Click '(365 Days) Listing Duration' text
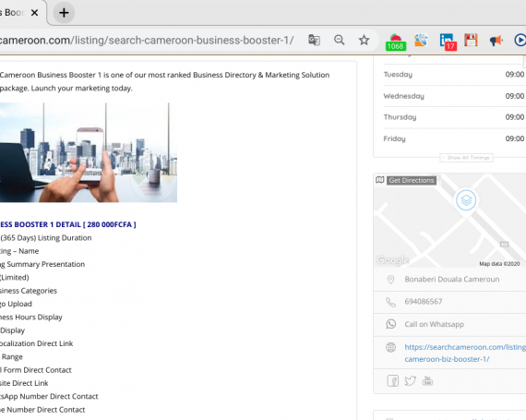The image size is (526, 420). pos(46,238)
